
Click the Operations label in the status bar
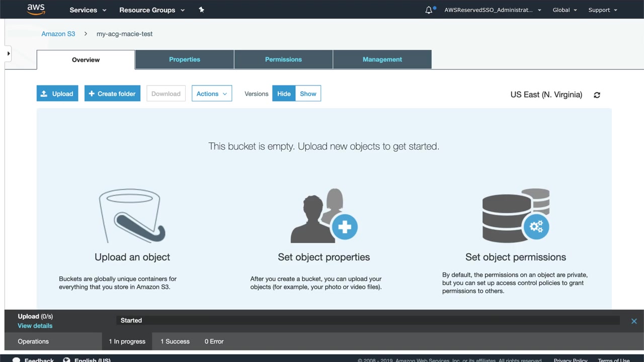[x=33, y=341]
